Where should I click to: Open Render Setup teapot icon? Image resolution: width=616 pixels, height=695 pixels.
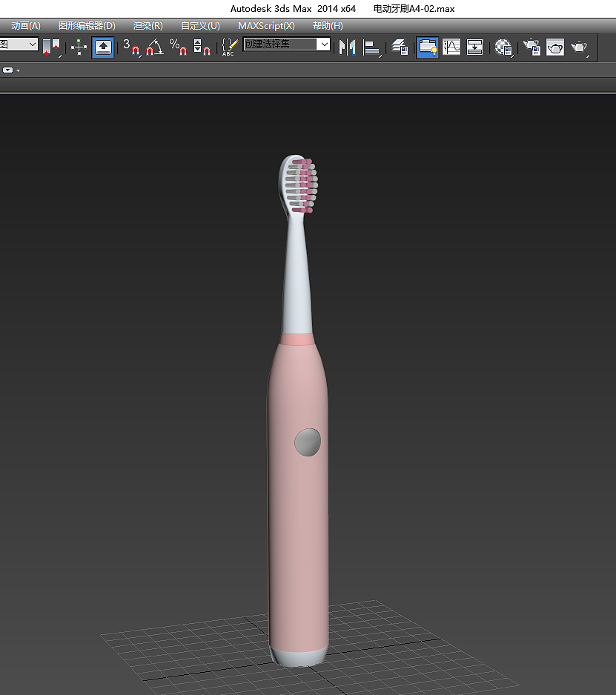point(531,47)
